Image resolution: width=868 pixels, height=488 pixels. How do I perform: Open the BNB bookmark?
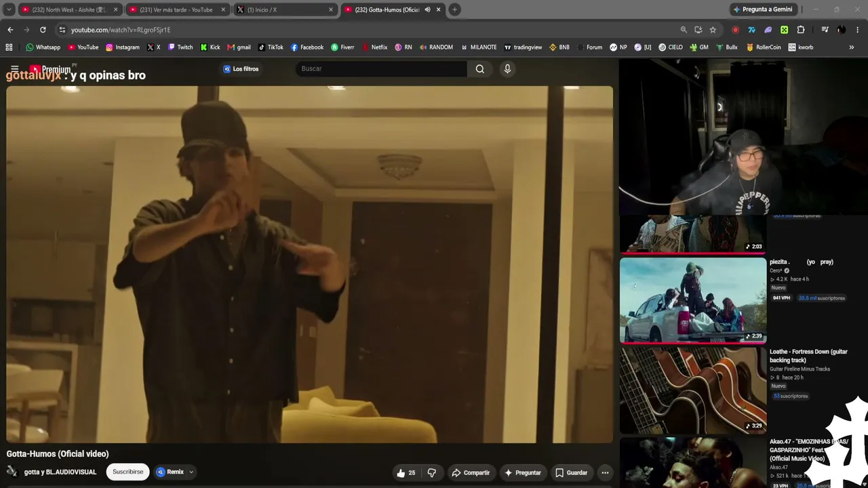pos(559,47)
